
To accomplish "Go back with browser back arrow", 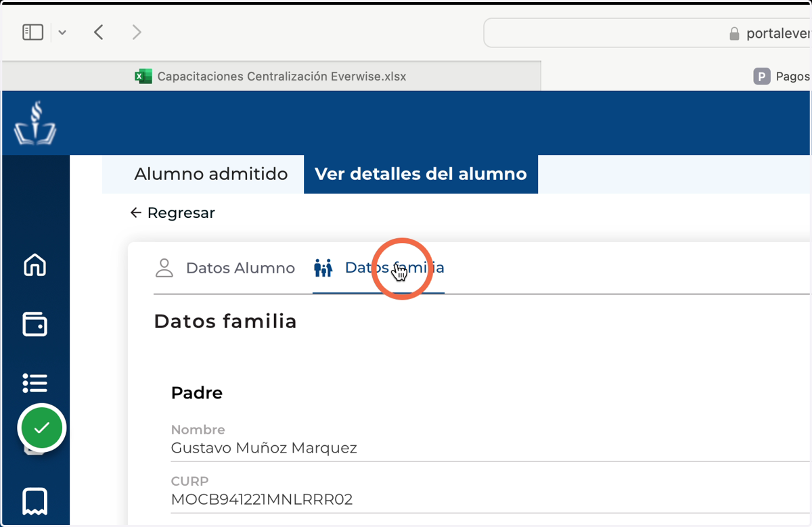I will 99,32.
